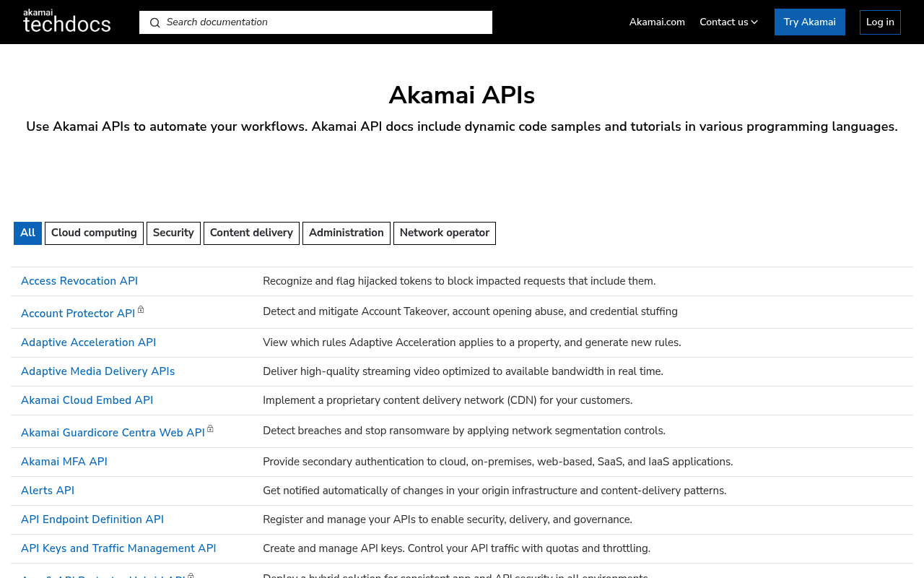Image resolution: width=924 pixels, height=578 pixels.
Task: Filter by Security category
Action: point(173,233)
